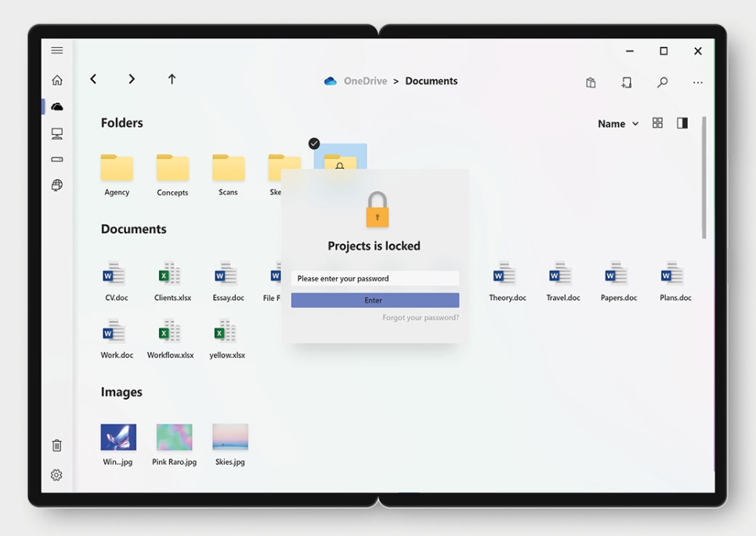Click OneDrive in the breadcrumb path

[364, 81]
